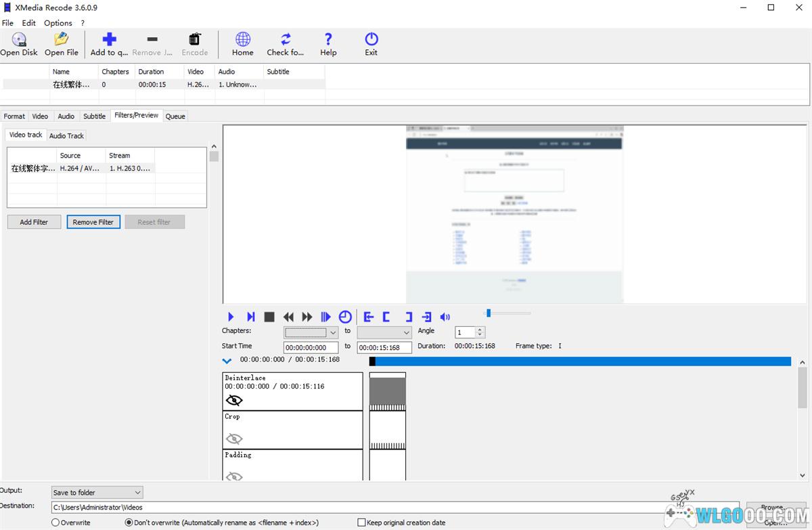Click the Open Disk toolbar icon
Viewport: 812px width, 530px height.
pyautogui.click(x=19, y=40)
